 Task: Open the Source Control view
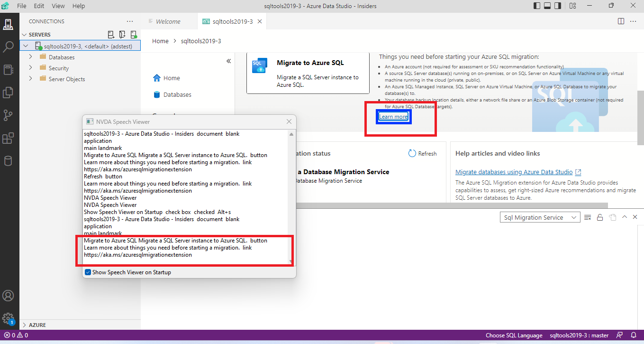(x=9, y=115)
